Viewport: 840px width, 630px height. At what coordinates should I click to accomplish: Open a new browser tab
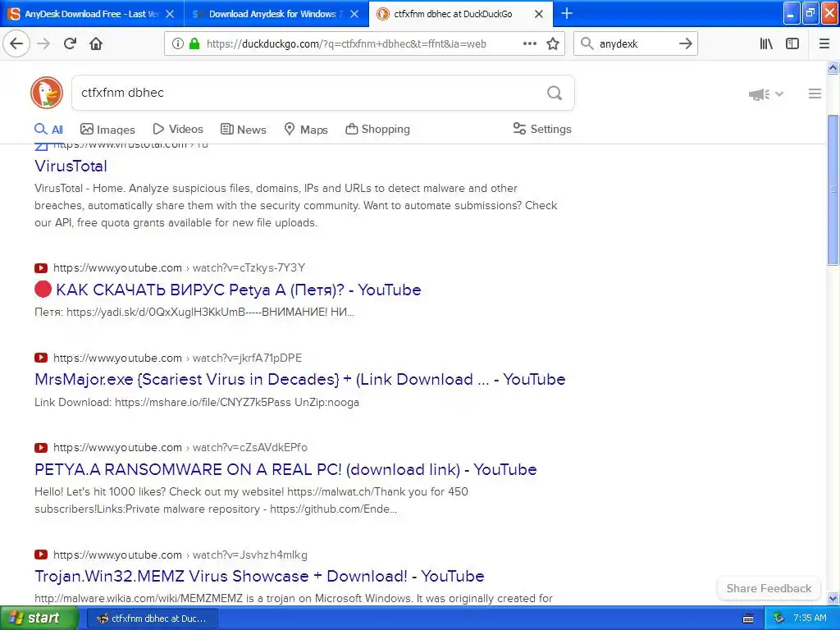coord(567,13)
